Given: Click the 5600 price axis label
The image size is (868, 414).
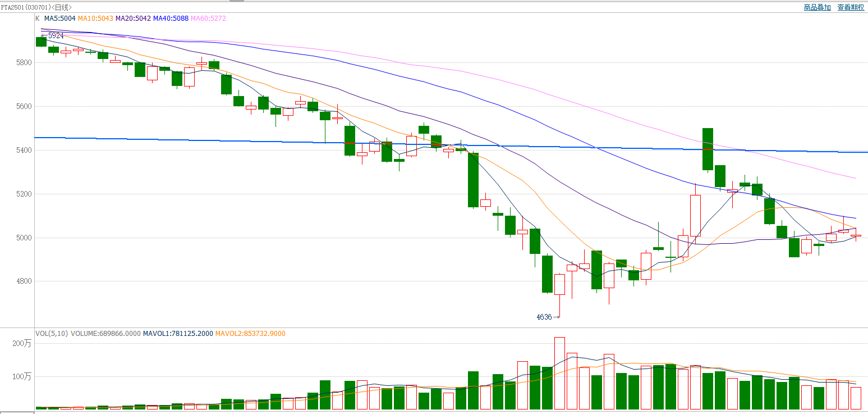Looking at the screenshot, I should [24, 106].
